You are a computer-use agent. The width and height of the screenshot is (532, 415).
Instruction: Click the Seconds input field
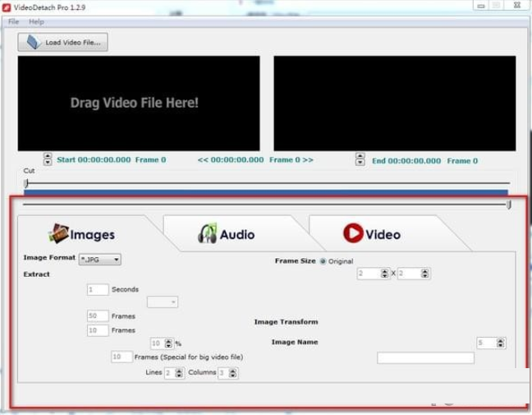[x=98, y=289]
